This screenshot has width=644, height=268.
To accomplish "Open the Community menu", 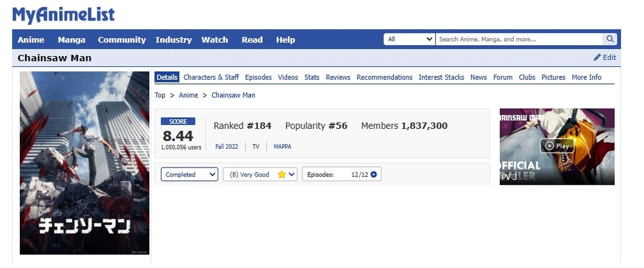I will pos(122,40).
